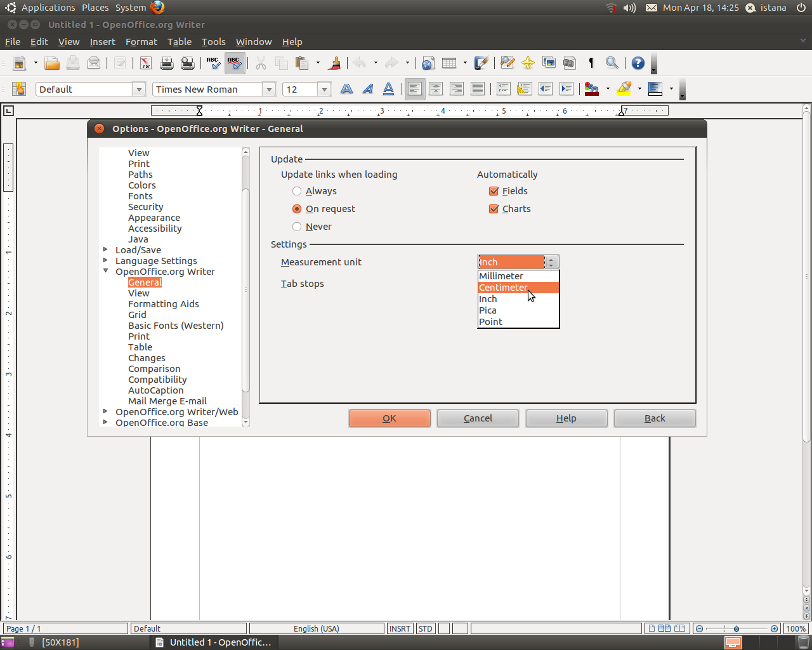Image resolution: width=812 pixels, height=650 pixels.
Task: Toggle AutoSpellcheck
Action: click(x=234, y=63)
